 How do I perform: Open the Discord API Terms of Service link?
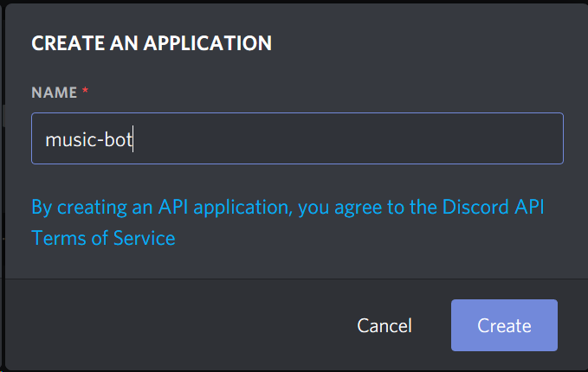[x=288, y=222]
